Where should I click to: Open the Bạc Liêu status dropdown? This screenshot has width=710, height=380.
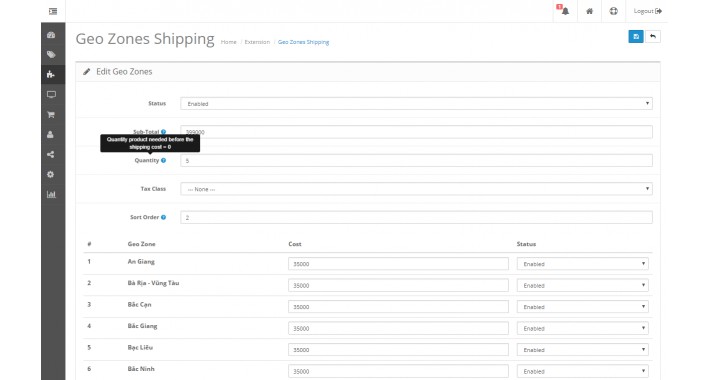click(x=582, y=350)
